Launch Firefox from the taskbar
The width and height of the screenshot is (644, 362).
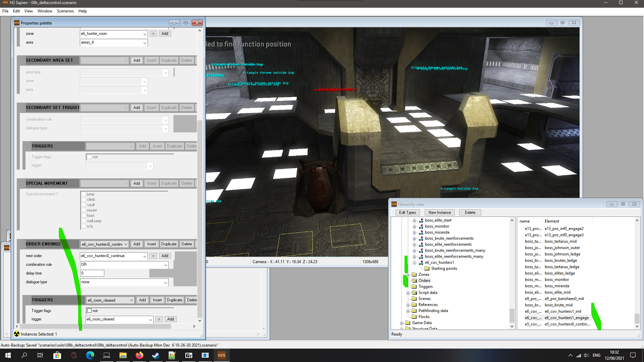click(139, 355)
